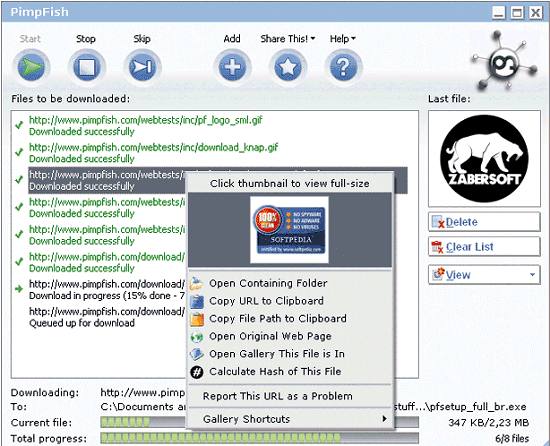
Task: Click the Add plus icon
Action: [233, 66]
